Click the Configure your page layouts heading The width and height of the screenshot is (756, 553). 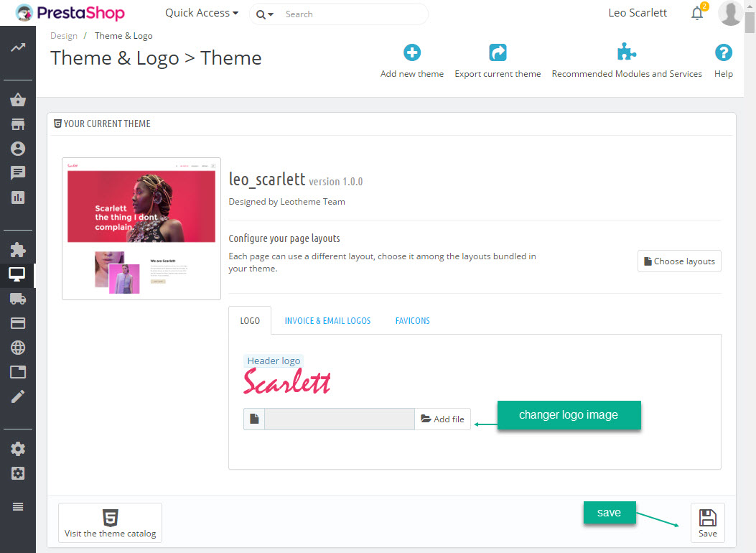tap(284, 238)
